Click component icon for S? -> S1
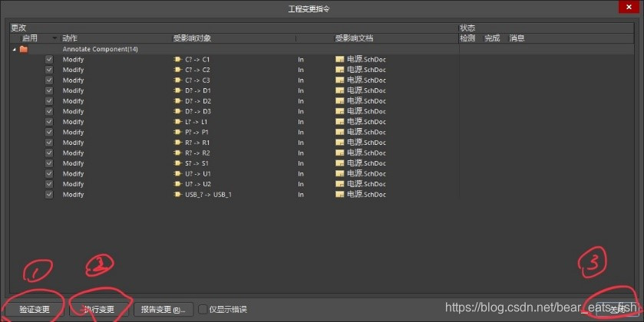The image size is (644, 322). [x=177, y=163]
